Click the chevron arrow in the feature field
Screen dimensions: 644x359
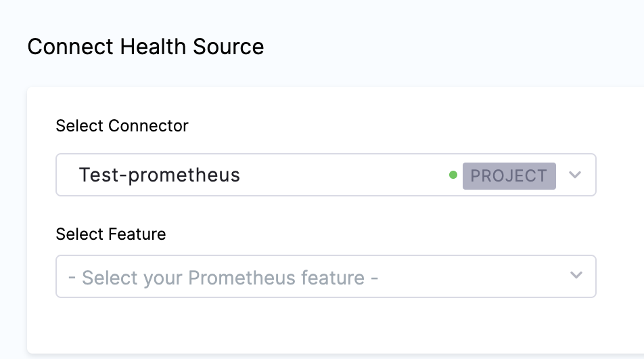click(576, 275)
